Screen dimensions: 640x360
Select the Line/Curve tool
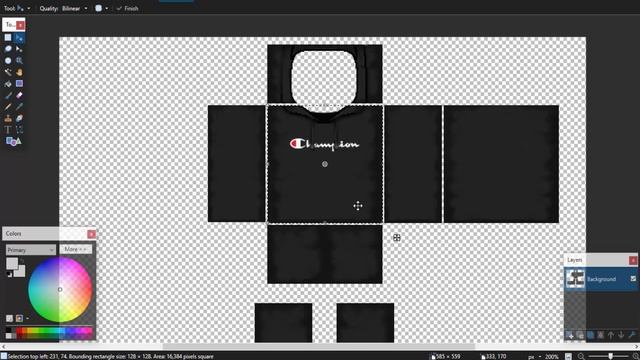click(19, 130)
